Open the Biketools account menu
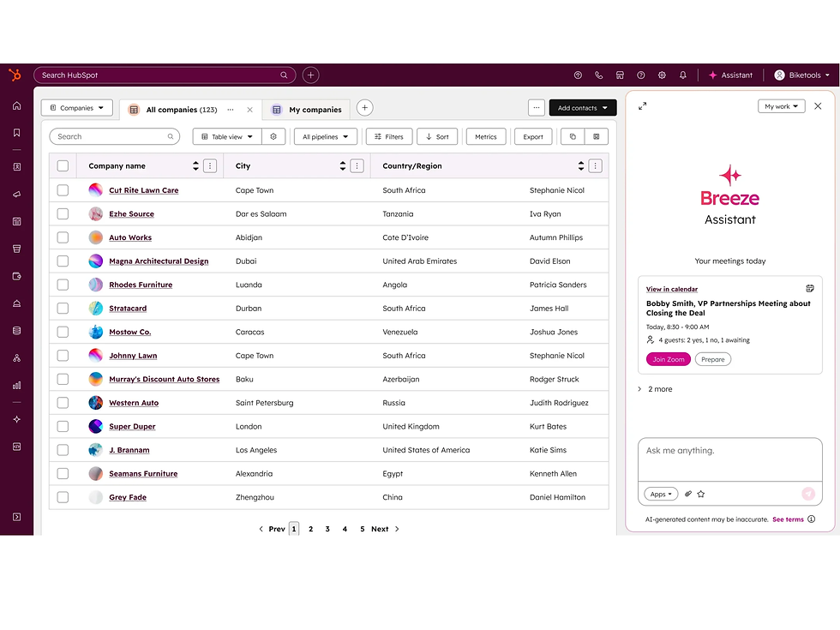840x630 pixels. point(801,75)
